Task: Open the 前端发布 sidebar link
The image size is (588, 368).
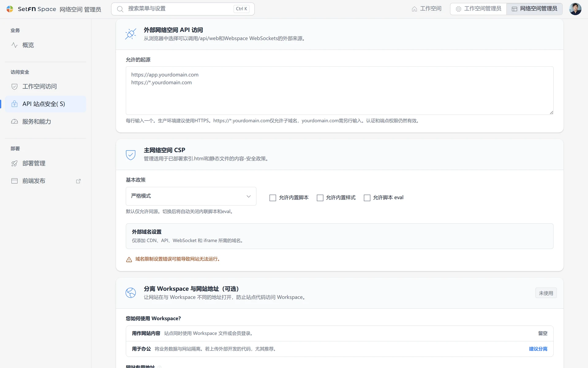Action: [46, 181]
